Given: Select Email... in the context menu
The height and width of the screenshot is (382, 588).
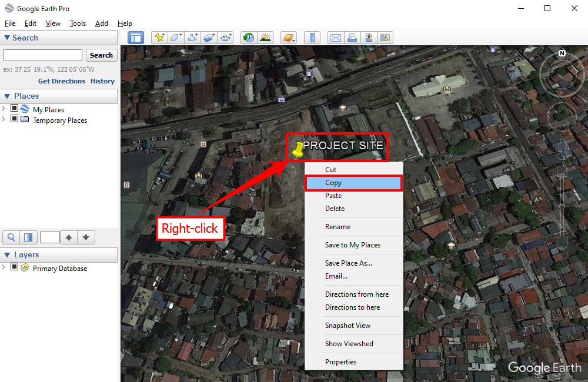Looking at the screenshot, I should [353, 276].
